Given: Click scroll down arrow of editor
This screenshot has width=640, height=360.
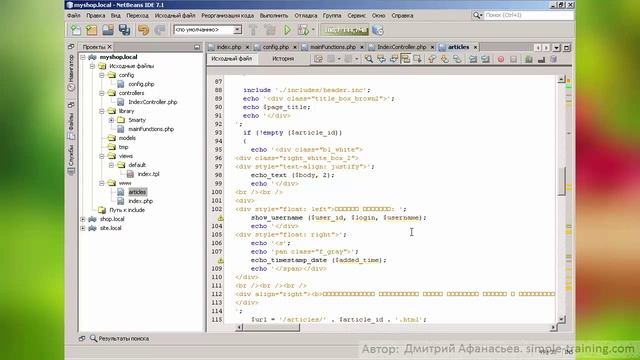Looking at the screenshot, I should tap(562, 319).
